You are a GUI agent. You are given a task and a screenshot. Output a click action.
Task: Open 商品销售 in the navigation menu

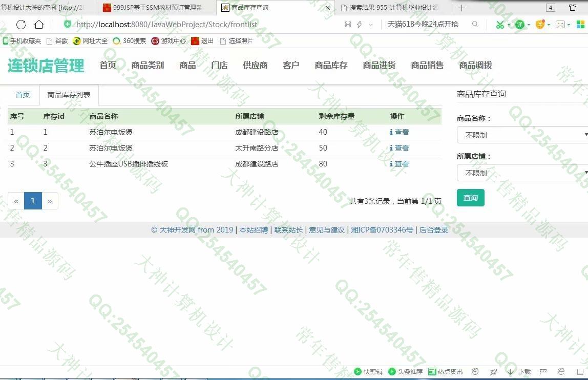pyautogui.click(x=427, y=65)
